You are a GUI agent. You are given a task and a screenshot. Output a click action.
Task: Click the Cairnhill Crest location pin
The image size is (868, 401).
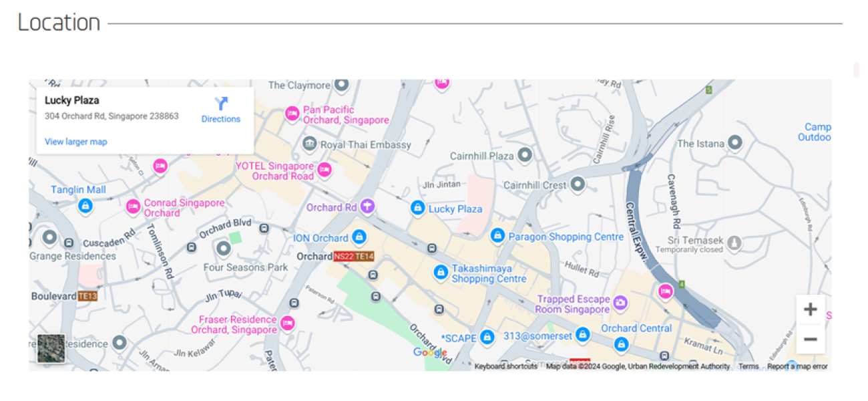click(x=578, y=184)
